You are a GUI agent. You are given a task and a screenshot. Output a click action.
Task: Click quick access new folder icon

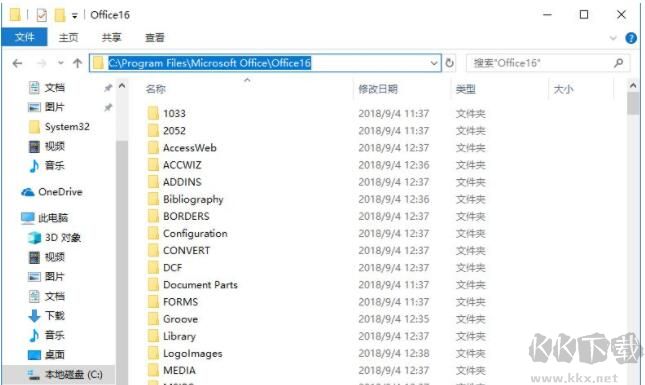[x=60, y=15]
